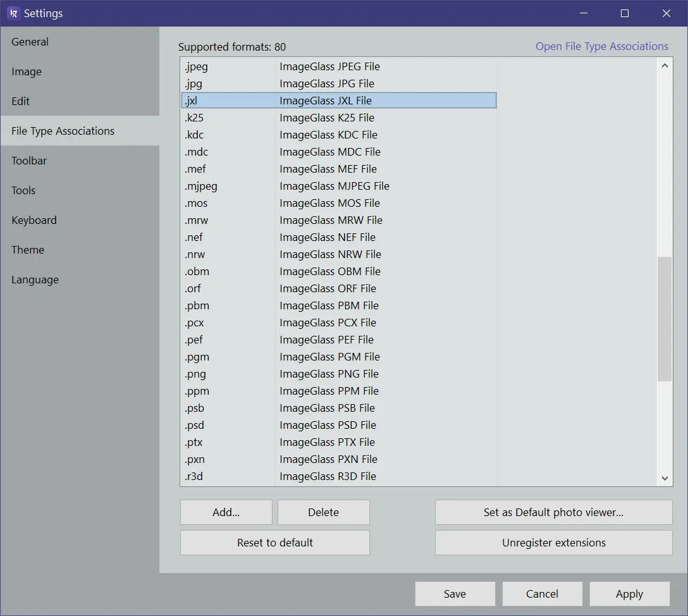This screenshot has height=616, width=688.
Task: Cancel the settings dialog
Action: pos(543,594)
